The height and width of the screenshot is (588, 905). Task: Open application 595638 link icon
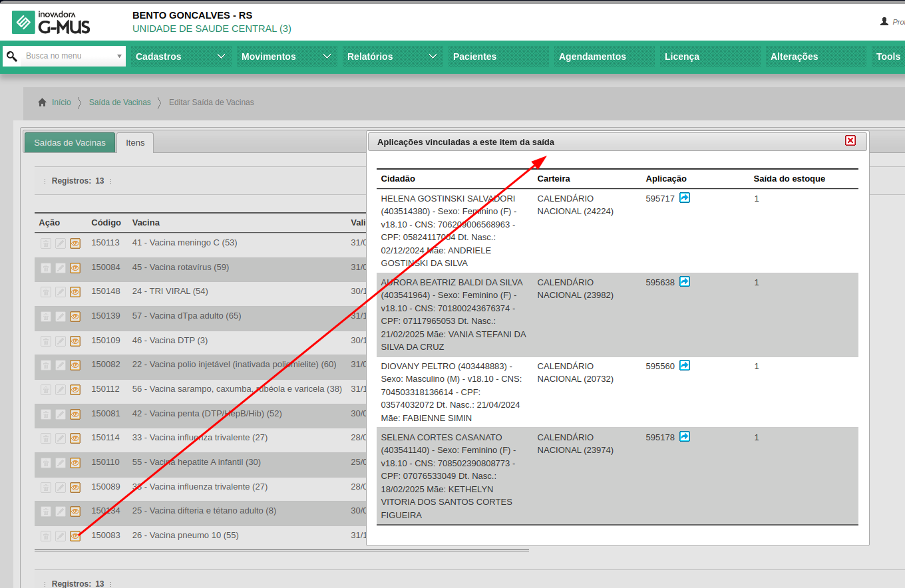pos(685,281)
